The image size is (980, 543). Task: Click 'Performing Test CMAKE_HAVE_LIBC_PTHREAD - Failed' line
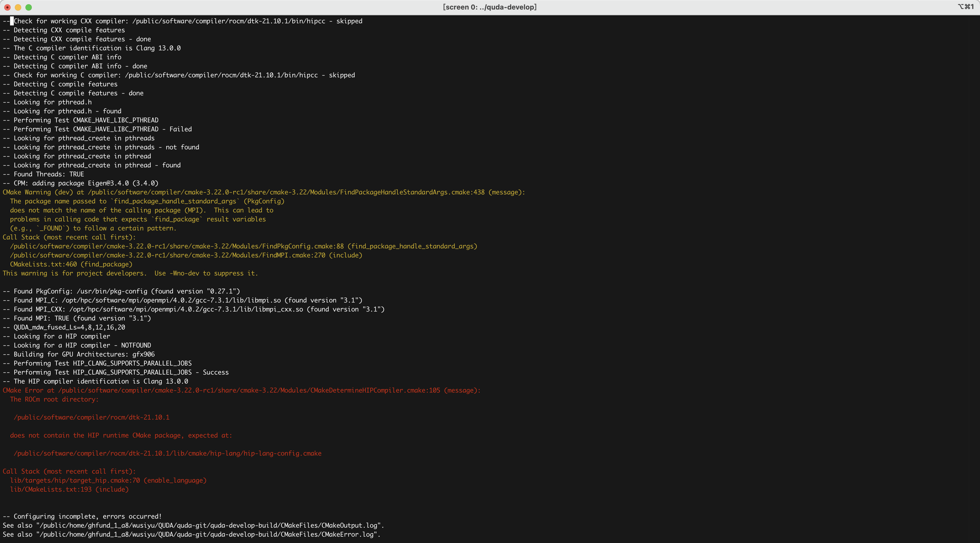[x=97, y=129]
